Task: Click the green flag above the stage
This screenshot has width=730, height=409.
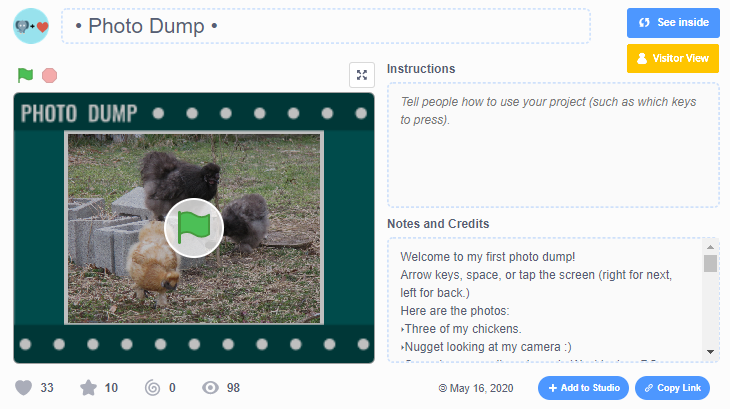Action: click(x=25, y=76)
